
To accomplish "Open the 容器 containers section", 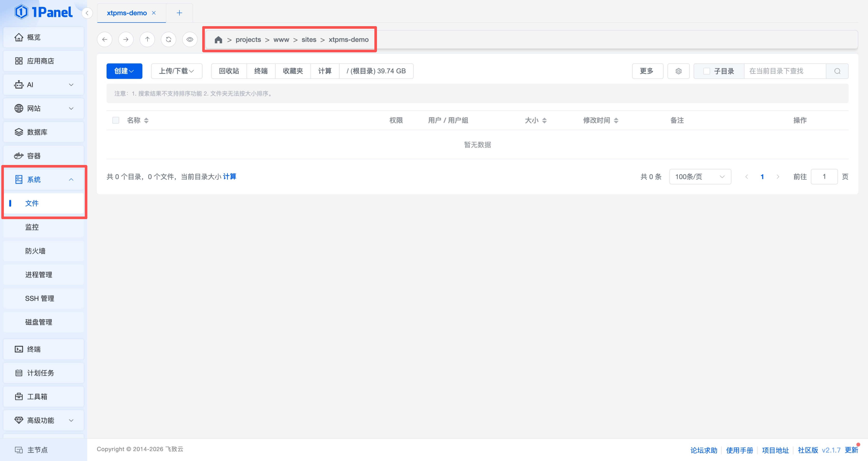I will [44, 156].
